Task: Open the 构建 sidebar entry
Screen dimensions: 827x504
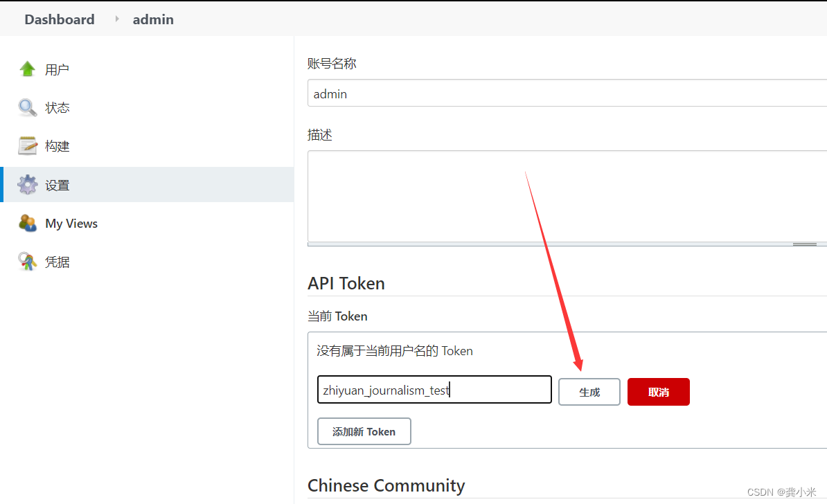Action: coord(57,146)
